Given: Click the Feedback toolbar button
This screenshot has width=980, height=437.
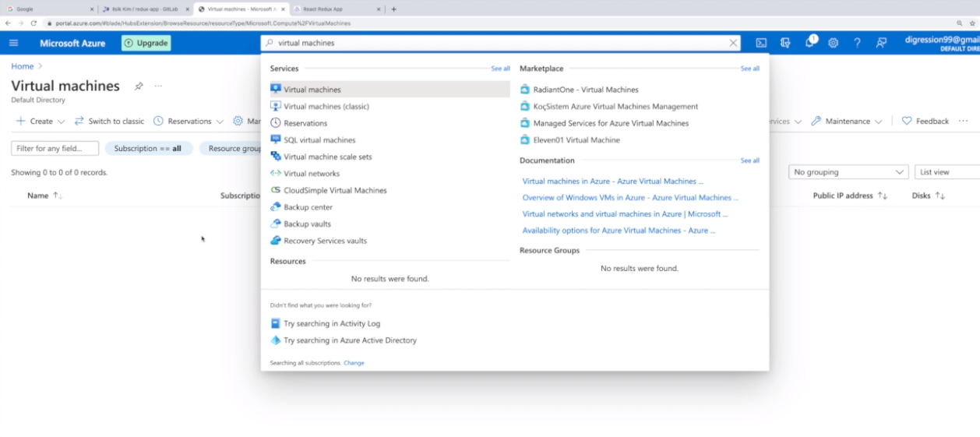Looking at the screenshot, I should pyautogui.click(x=925, y=122).
